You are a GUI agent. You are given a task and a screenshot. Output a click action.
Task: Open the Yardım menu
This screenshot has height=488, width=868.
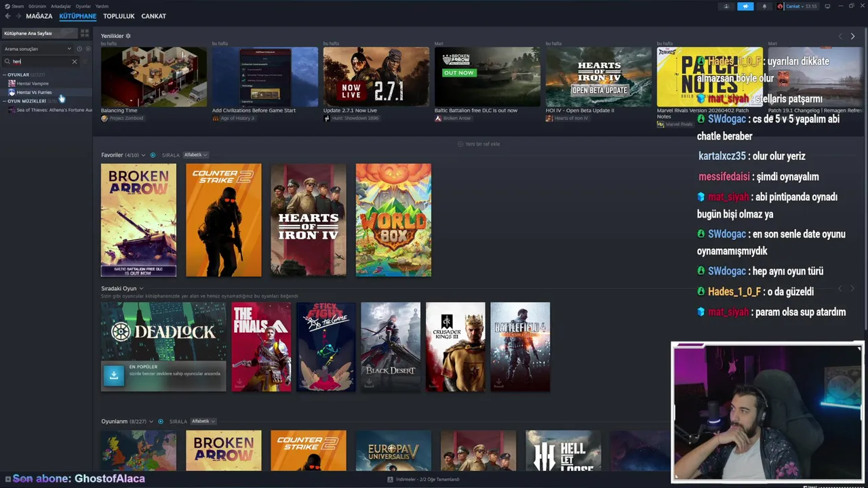[x=102, y=6]
